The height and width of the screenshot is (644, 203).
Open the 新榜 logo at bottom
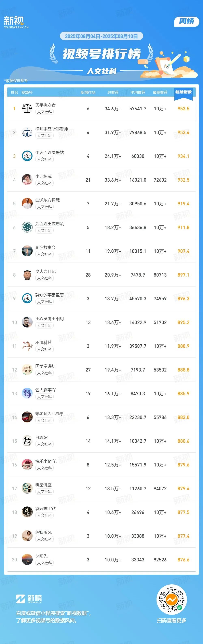tap(29, 599)
